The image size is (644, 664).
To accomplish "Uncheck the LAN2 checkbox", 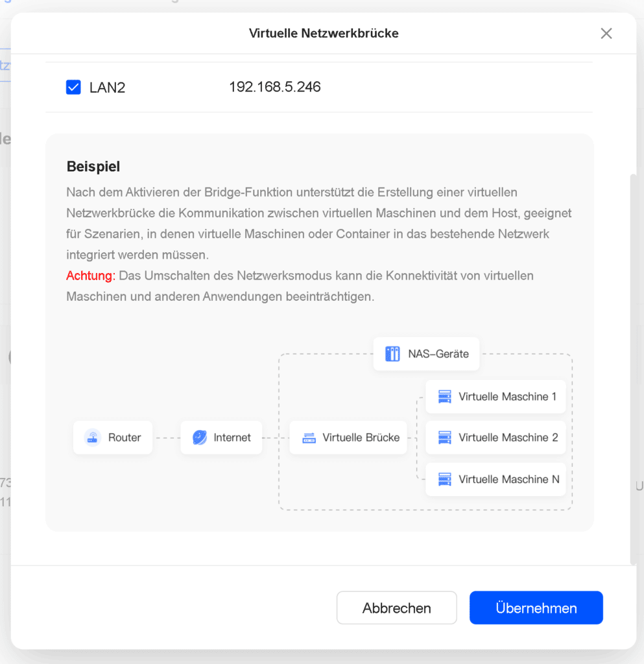I will 73,88.
